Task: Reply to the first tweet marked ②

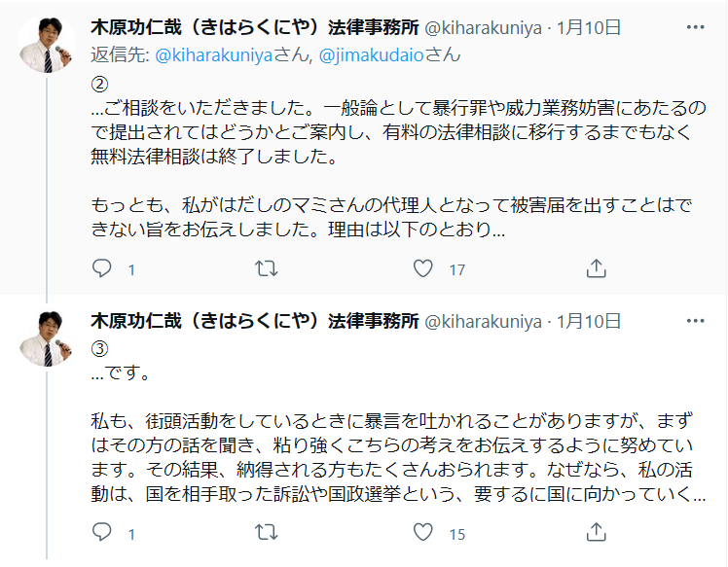Action: 102,268
